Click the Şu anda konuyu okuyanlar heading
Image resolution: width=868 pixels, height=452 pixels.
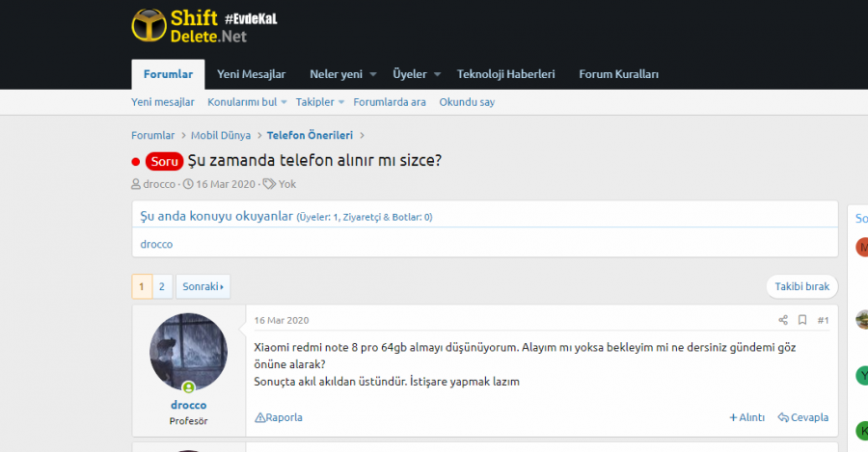point(216,216)
